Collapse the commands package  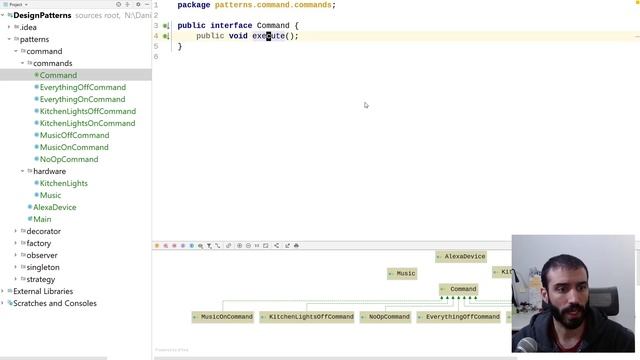click(x=22, y=63)
